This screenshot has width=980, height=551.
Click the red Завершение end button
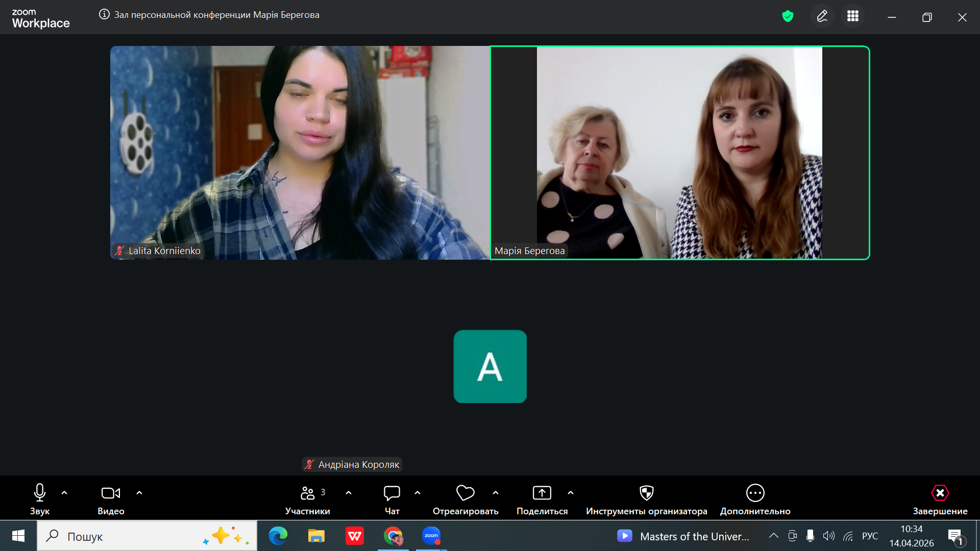940,493
